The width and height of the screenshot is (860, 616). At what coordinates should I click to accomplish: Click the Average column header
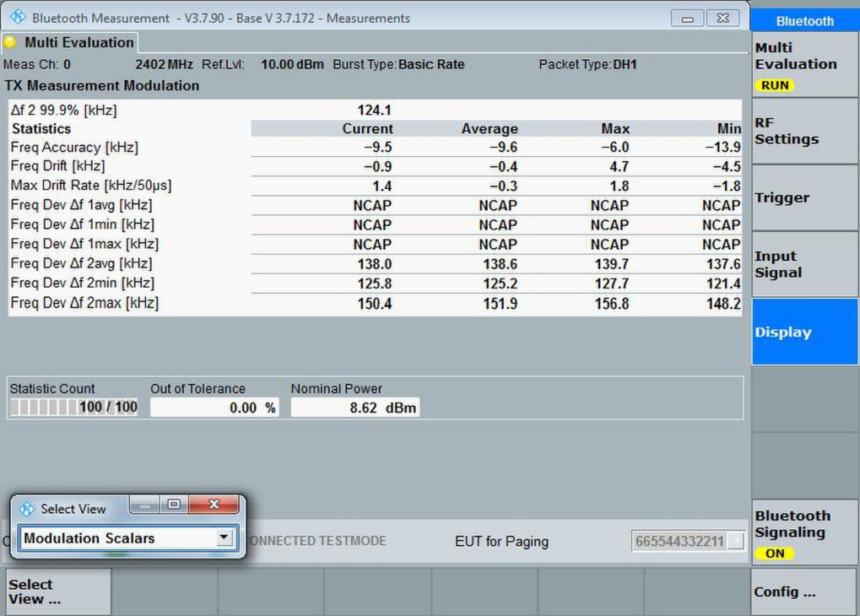489,128
